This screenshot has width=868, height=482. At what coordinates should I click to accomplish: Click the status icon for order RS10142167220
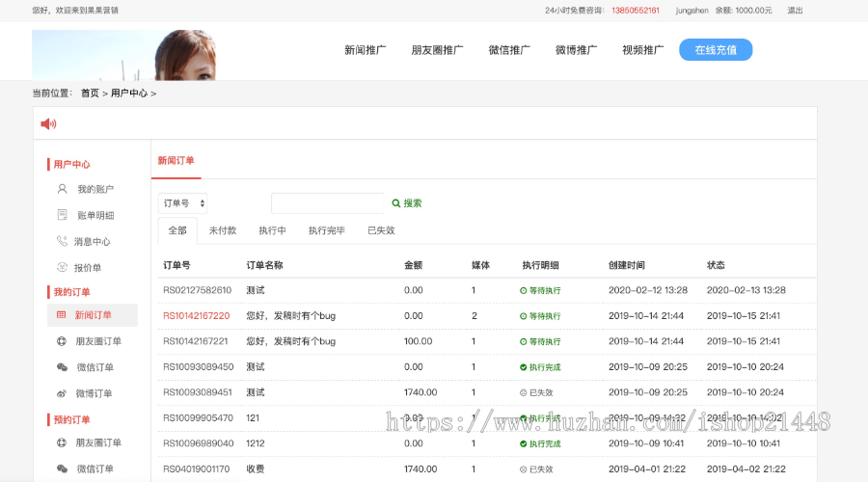(x=523, y=316)
